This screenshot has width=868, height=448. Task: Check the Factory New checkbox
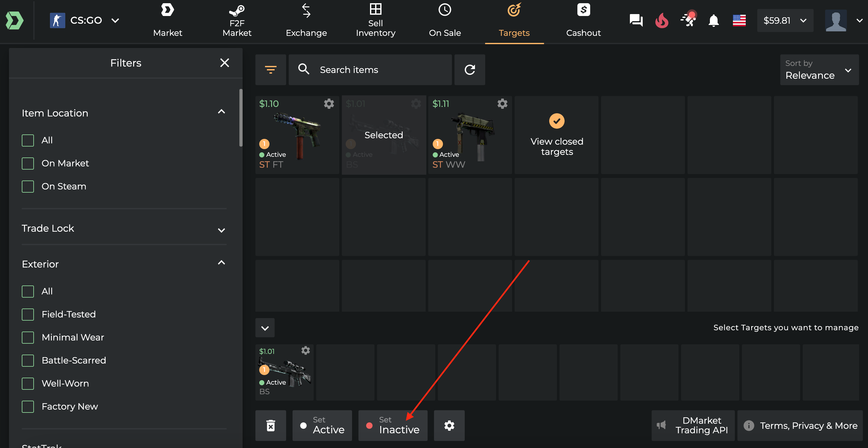(x=28, y=407)
